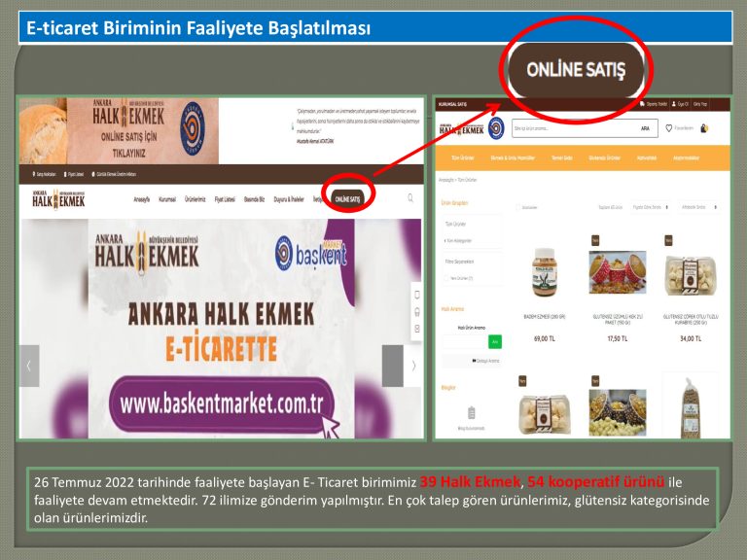Click the 34,00 TL price

click(x=691, y=338)
